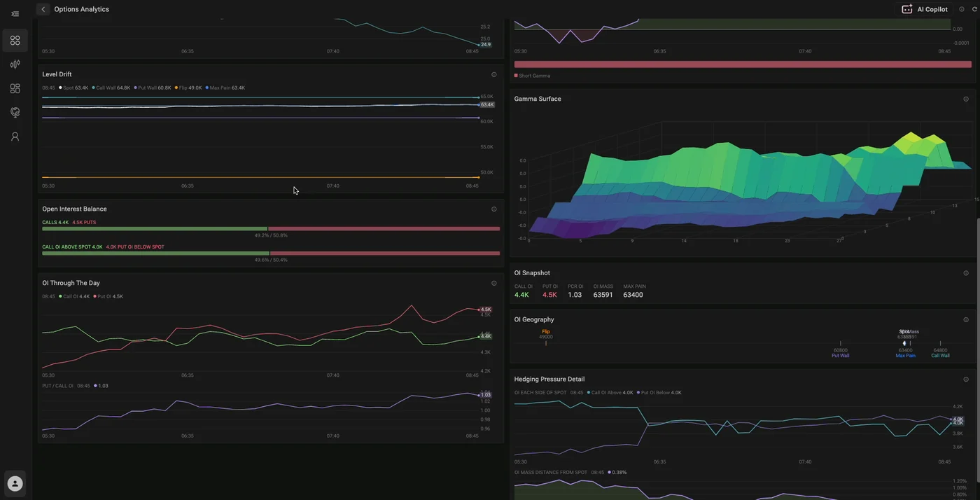This screenshot has width=980, height=500.
Task: Open the AI Copilot panel
Action: point(925,9)
